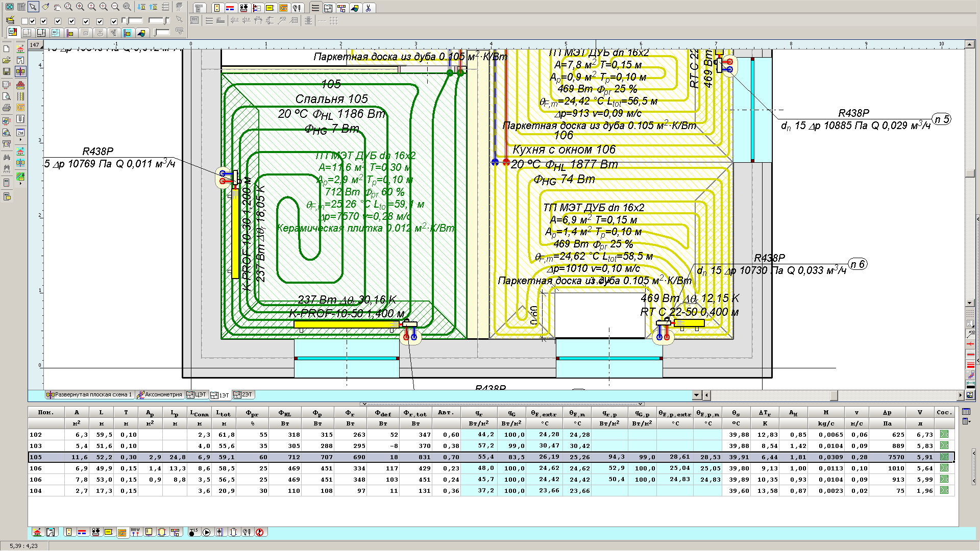The width and height of the screenshot is (980, 551).
Task: Uncheck the last layer visibility checkbox
Action: [x=114, y=21]
